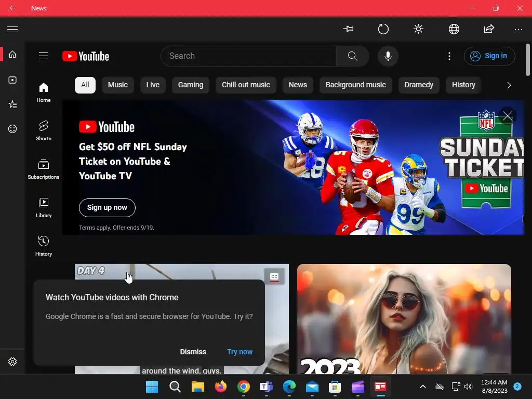Open the purple clapperboard app in the taskbar
Screen dimensions: 532x399
pos(357,387)
